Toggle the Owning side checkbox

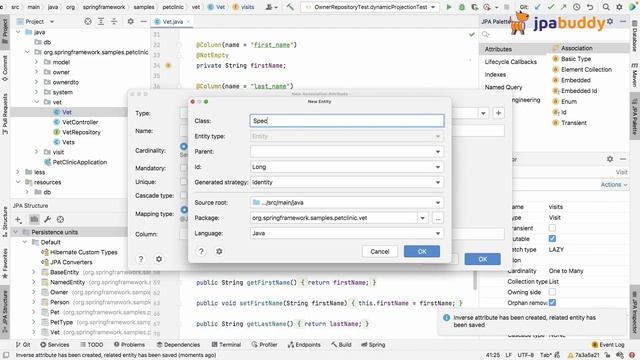[552, 292]
